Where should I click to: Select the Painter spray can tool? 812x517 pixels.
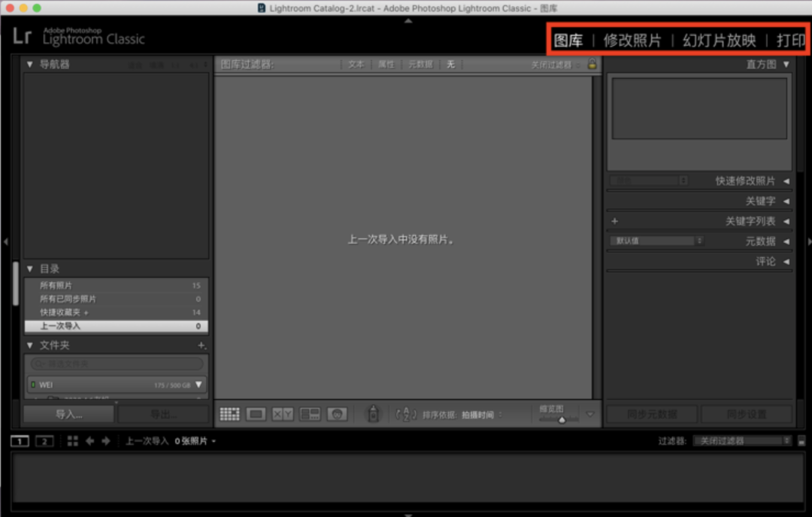coord(372,414)
